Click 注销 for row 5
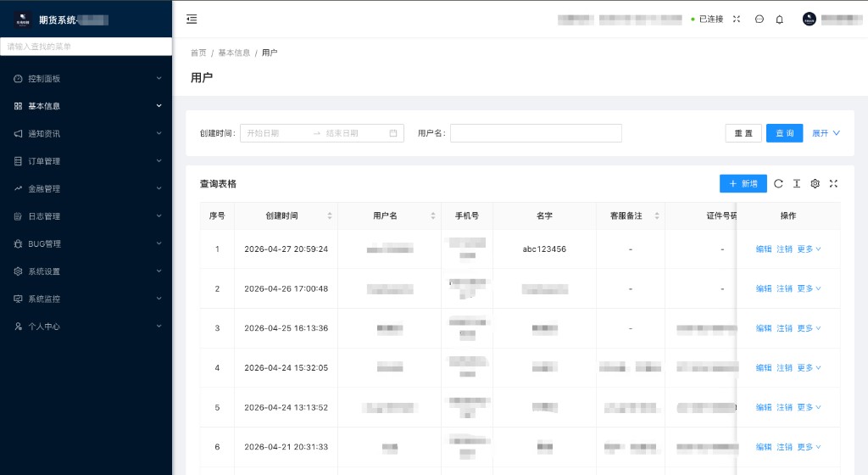Screen dimensions: 868x475 click(x=784, y=407)
